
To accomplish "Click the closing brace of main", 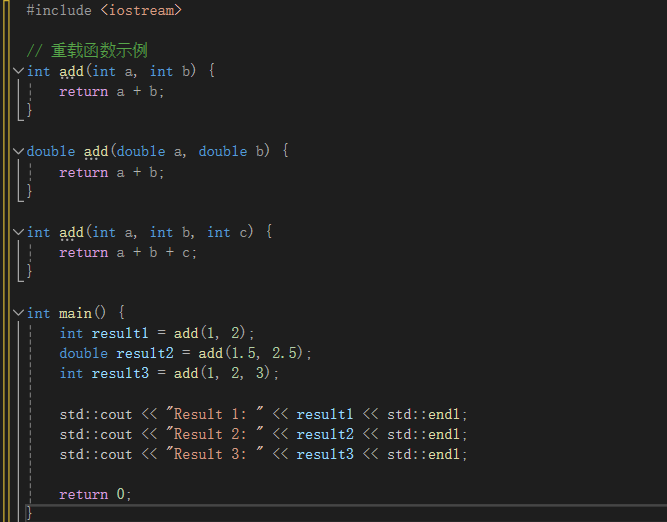I will [29, 513].
